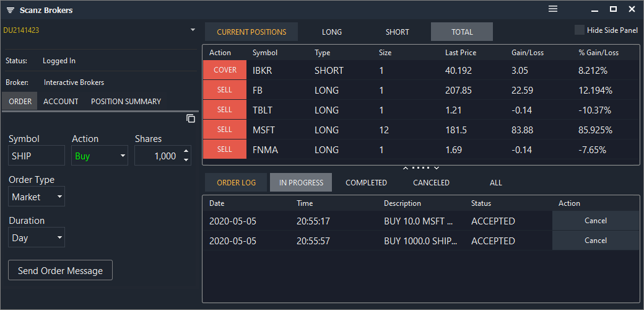Screen dimensions: 644x310
Task: Expand the DU2141423 account dropdown
Action: 193,30
